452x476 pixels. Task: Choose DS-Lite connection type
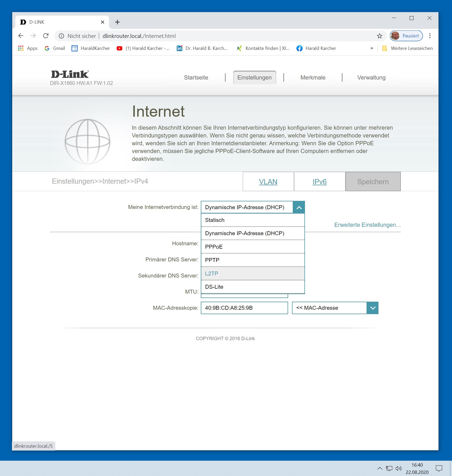[x=253, y=287]
